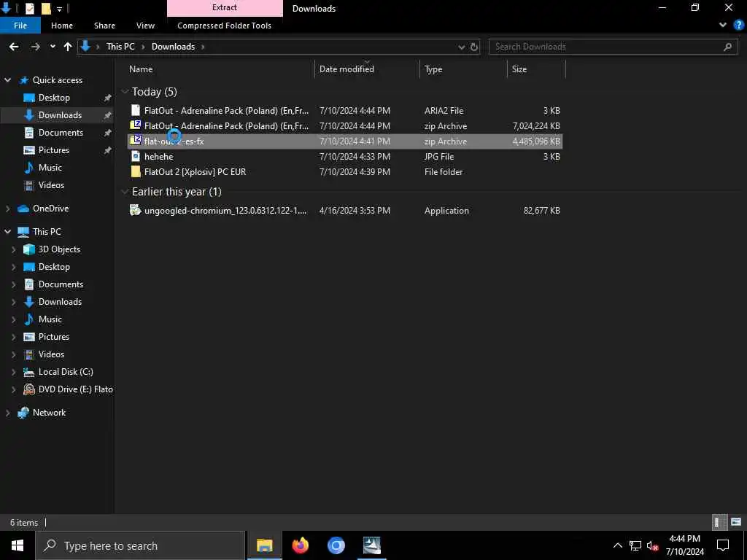747x560 pixels.
Task: Expand the Network tree node
Action: (x=7, y=413)
